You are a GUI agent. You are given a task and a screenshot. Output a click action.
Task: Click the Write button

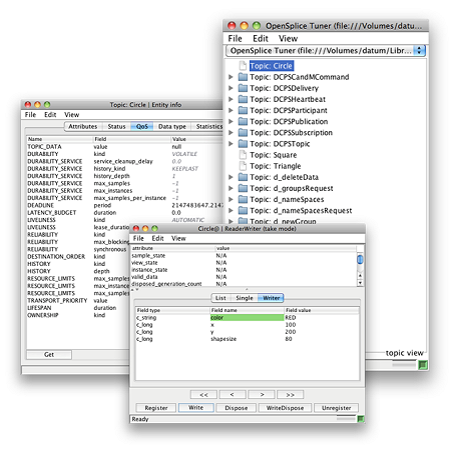pyautogui.click(x=196, y=407)
